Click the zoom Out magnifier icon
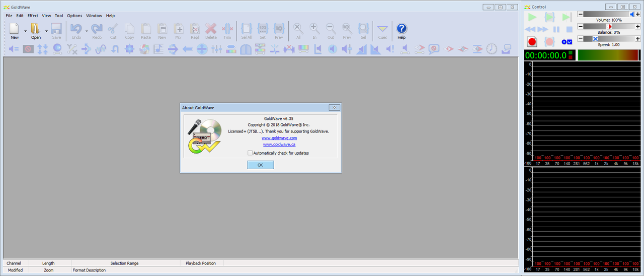This screenshot has height=276, width=644. [x=331, y=28]
